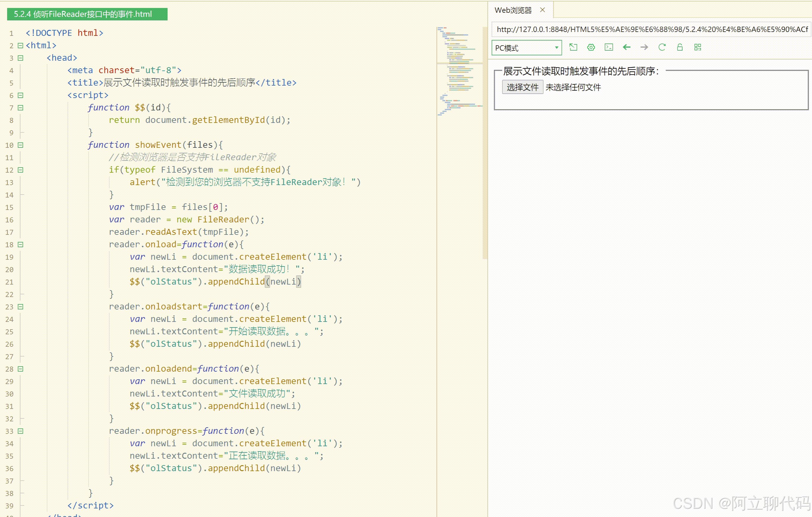
Task: Click 'charset' attribute on line 4
Action: (117, 70)
